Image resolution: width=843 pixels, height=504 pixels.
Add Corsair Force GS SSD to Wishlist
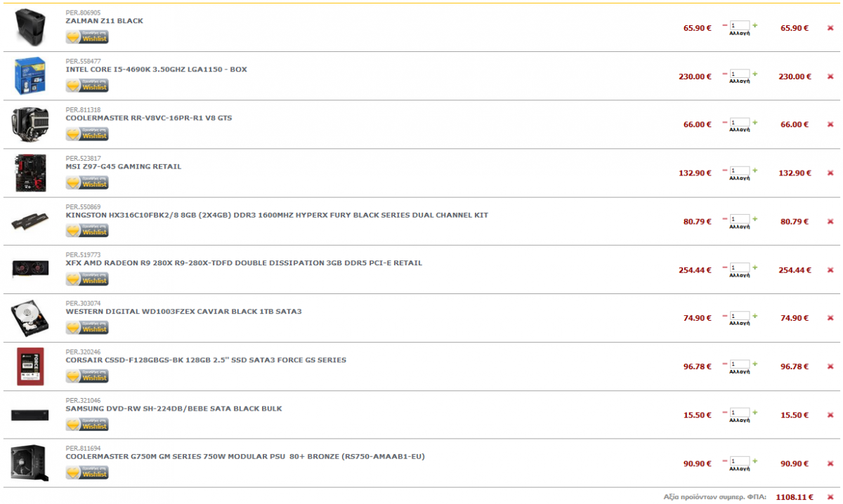pyautogui.click(x=87, y=376)
